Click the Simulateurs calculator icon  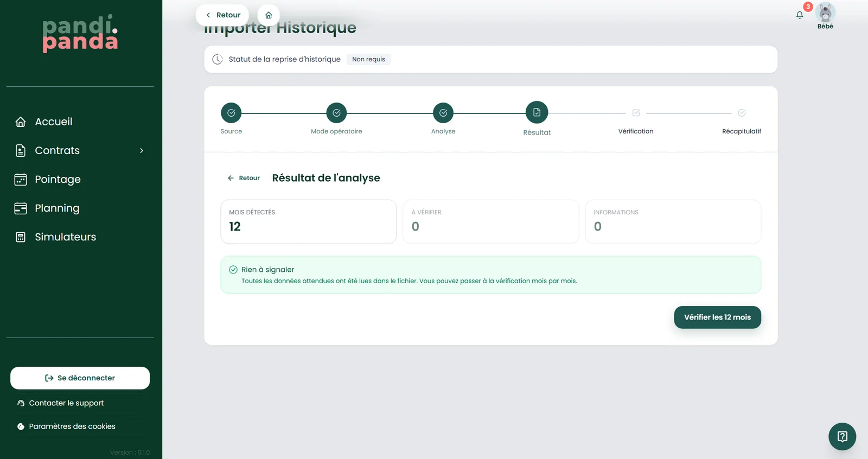(21, 237)
